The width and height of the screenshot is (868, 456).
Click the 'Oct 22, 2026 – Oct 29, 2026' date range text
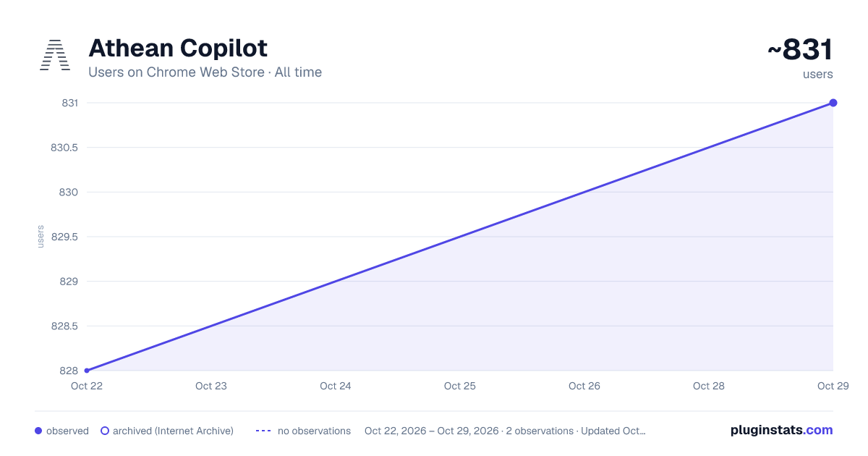(x=432, y=431)
